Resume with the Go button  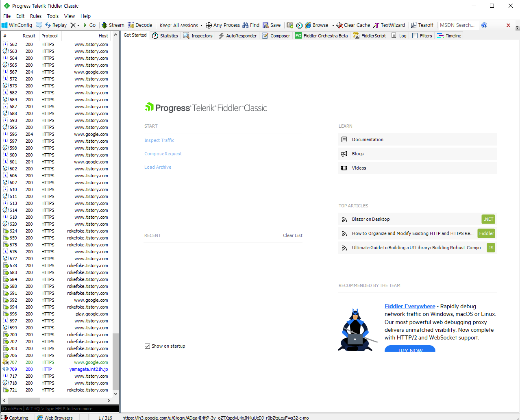point(89,25)
